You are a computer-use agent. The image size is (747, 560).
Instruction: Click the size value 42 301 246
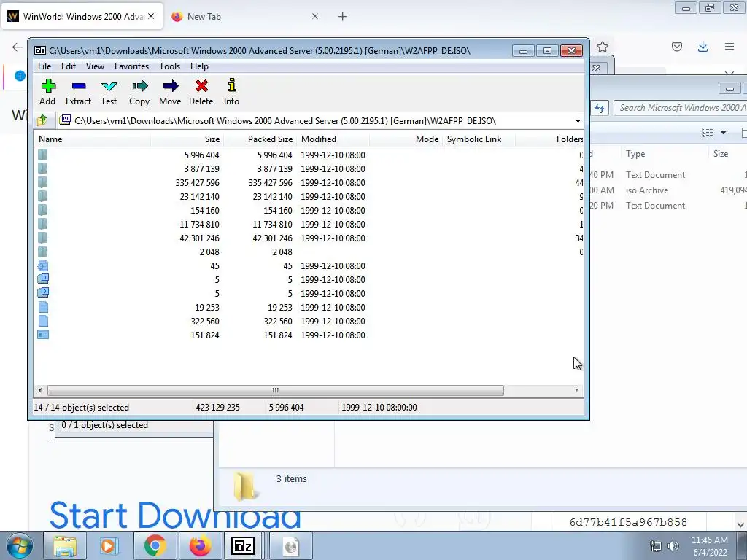(x=199, y=238)
